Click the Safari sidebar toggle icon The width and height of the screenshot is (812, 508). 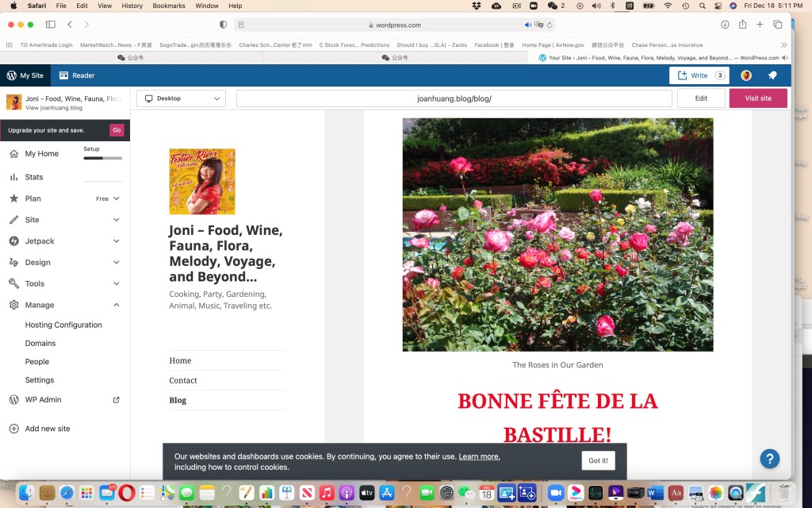coord(51,25)
